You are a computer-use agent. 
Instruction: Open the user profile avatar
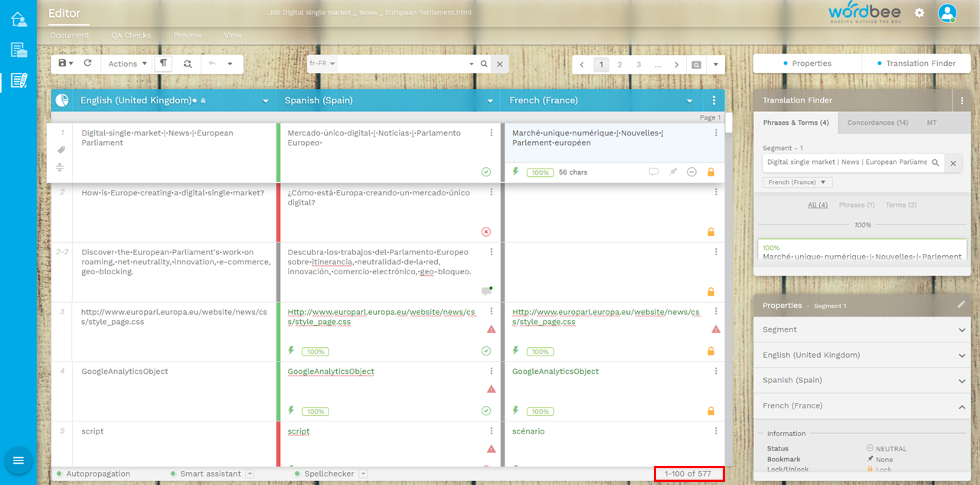[x=947, y=13]
